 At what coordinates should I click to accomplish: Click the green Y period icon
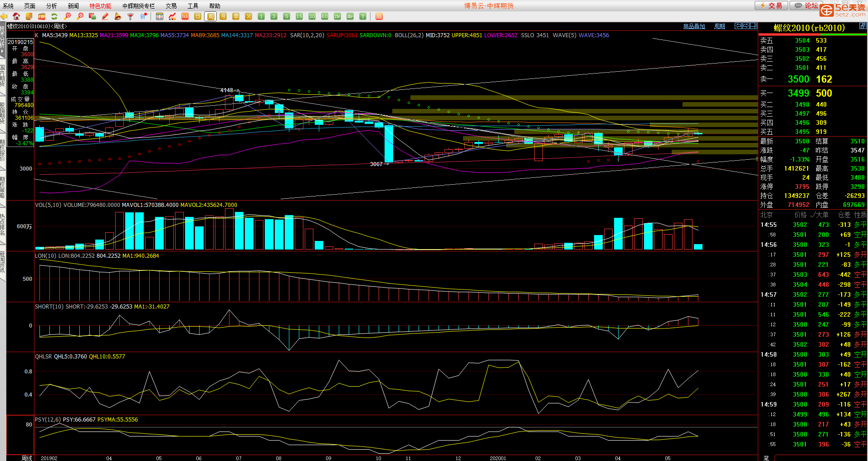point(363,16)
